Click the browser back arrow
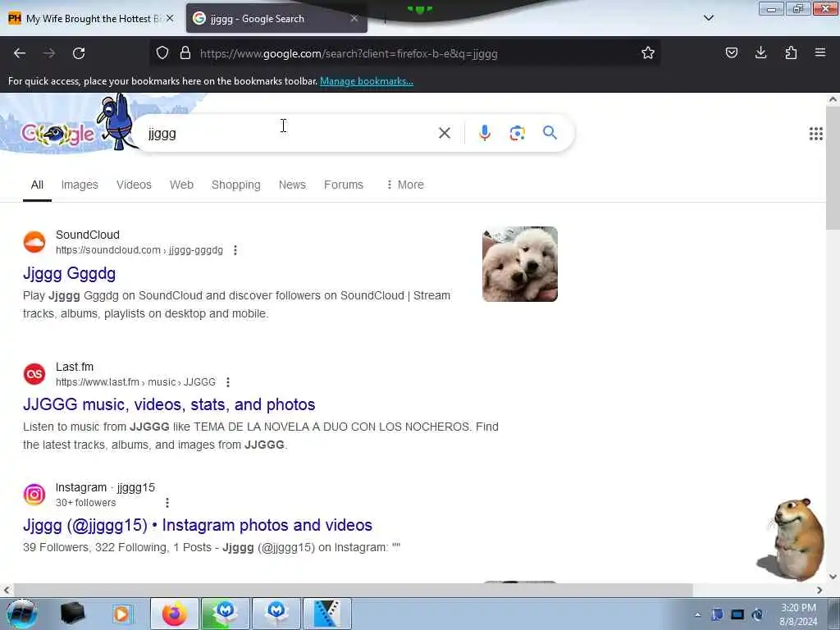This screenshot has width=840, height=630. 20,53
